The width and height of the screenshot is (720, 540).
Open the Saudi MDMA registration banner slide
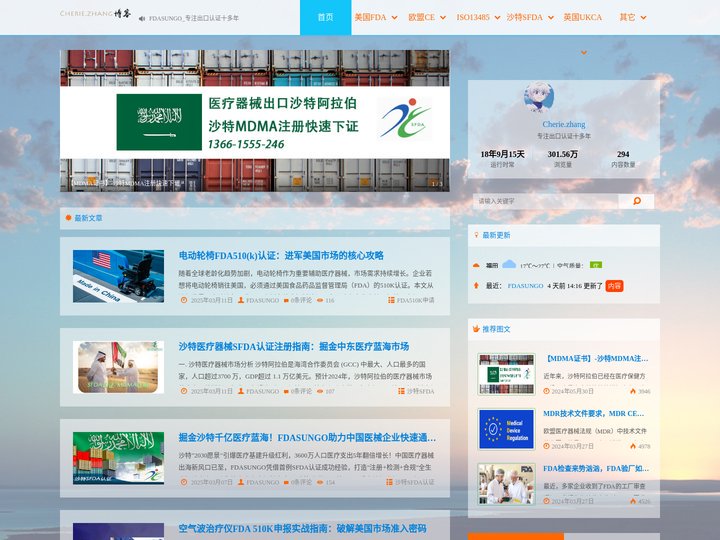[255, 120]
